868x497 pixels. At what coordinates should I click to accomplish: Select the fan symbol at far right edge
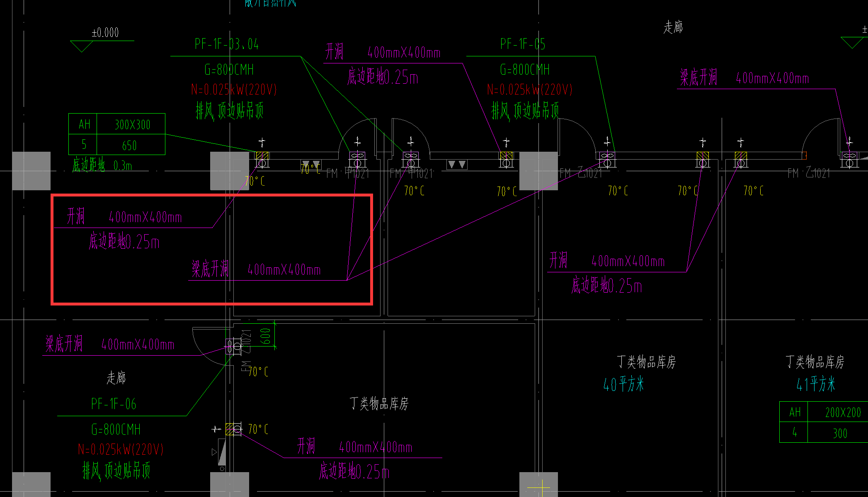849,160
